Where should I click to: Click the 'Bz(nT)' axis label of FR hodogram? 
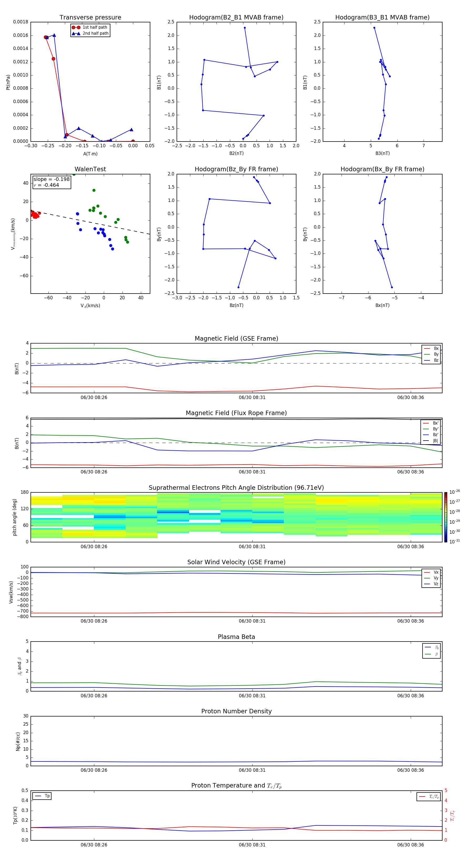point(236,305)
